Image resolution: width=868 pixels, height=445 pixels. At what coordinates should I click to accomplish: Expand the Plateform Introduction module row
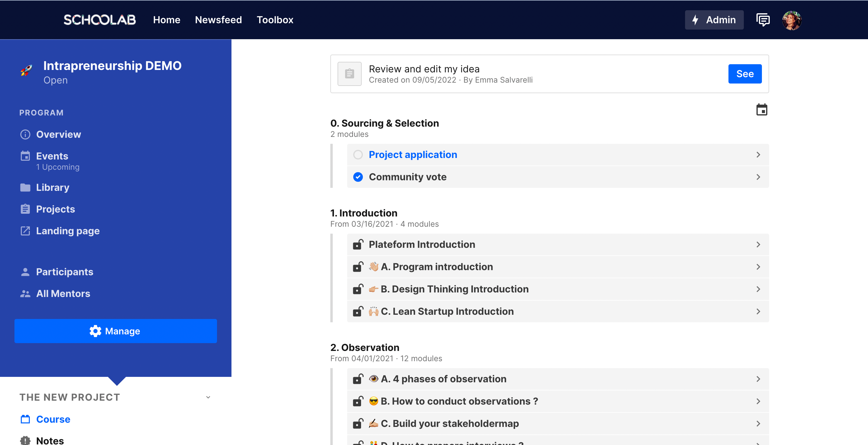click(759, 244)
